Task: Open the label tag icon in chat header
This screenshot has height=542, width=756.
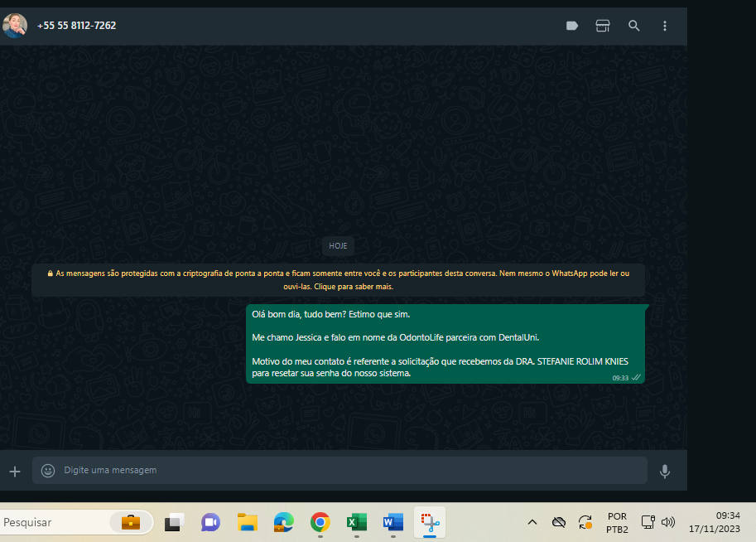Action: pos(572,26)
